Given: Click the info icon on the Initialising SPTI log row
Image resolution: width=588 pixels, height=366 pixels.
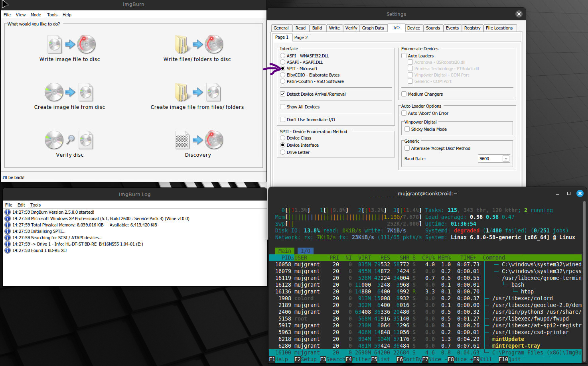Looking at the screenshot, I should tap(7, 231).
